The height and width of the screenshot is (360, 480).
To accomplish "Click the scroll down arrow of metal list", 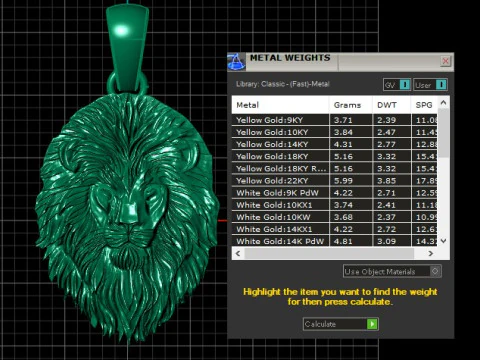I will click(443, 241).
